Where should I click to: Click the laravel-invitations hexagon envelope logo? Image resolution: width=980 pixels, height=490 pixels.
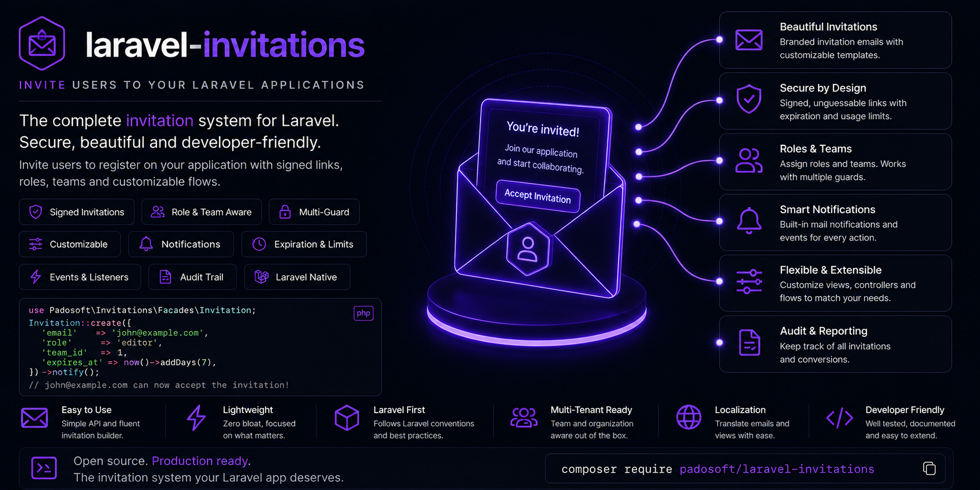[42, 44]
